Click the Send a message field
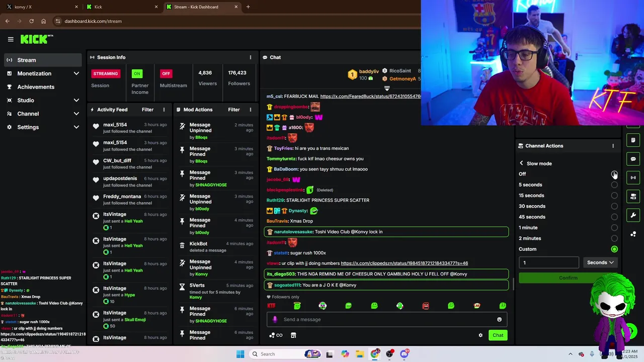This screenshot has height=362, width=644. click(387, 319)
